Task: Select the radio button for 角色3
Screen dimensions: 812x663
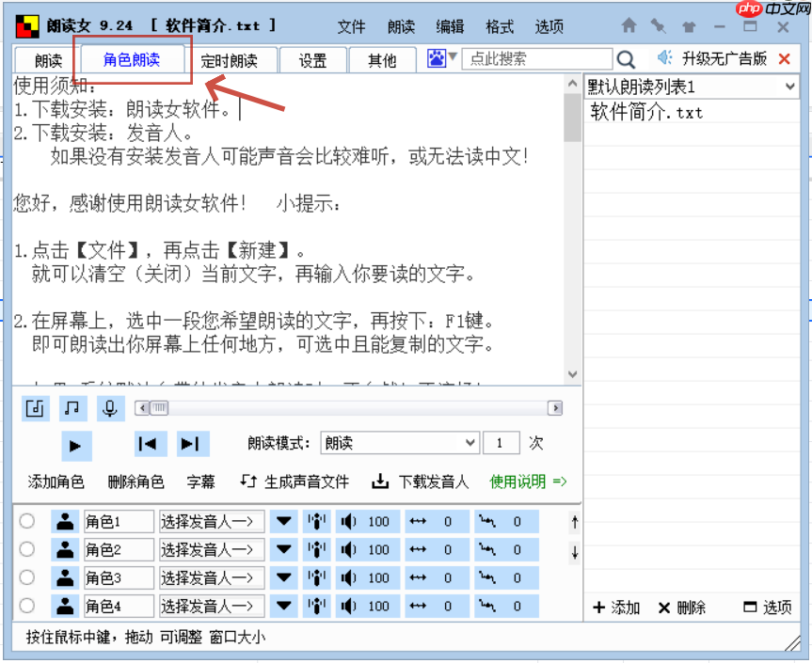Action: click(x=27, y=577)
